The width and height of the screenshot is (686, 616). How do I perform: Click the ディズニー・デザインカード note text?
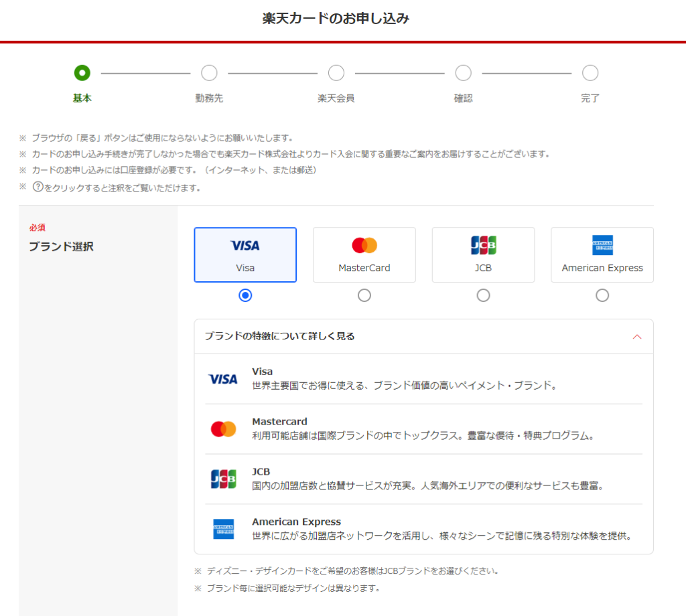[x=352, y=571]
